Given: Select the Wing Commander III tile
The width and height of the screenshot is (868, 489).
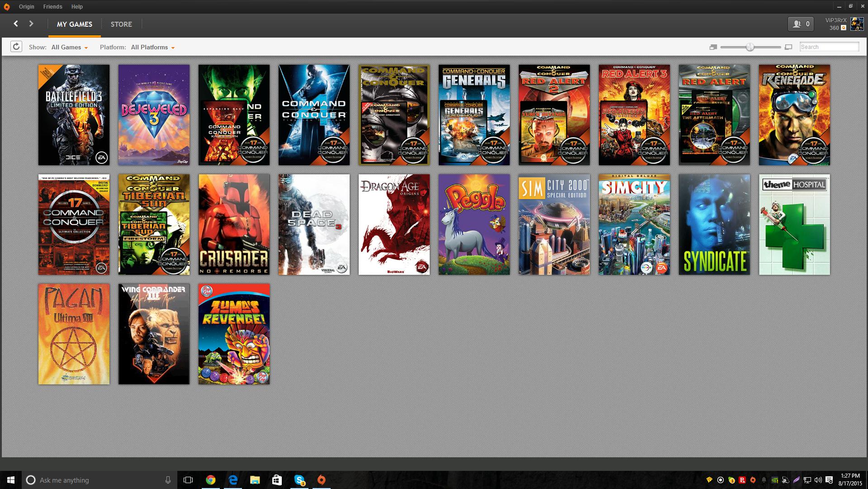Looking at the screenshot, I should pos(154,334).
